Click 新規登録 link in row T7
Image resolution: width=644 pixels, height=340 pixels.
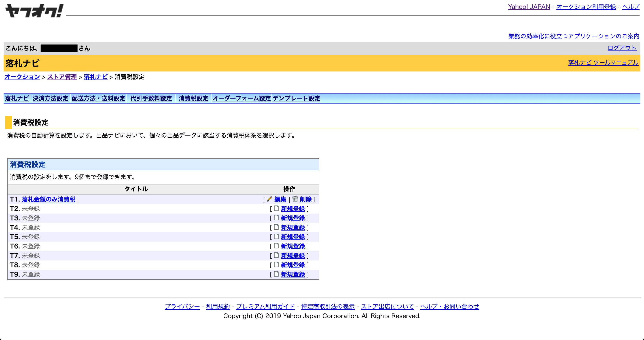point(293,256)
